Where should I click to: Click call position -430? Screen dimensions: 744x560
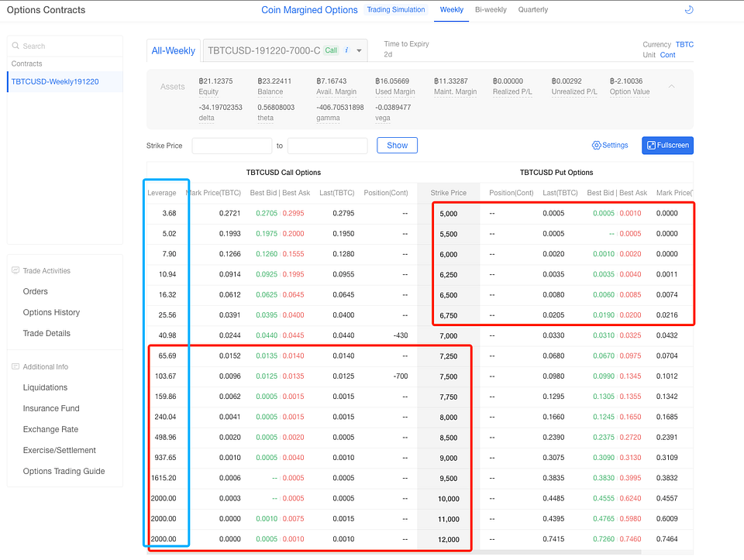click(x=401, y=335)
